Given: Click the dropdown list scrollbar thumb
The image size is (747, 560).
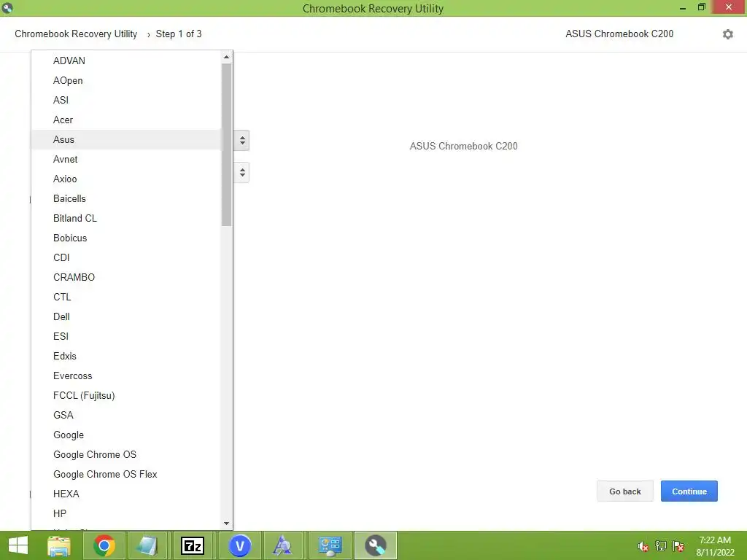Looking at the screenshot, I should pyautogui.click(x=226, y=145).
